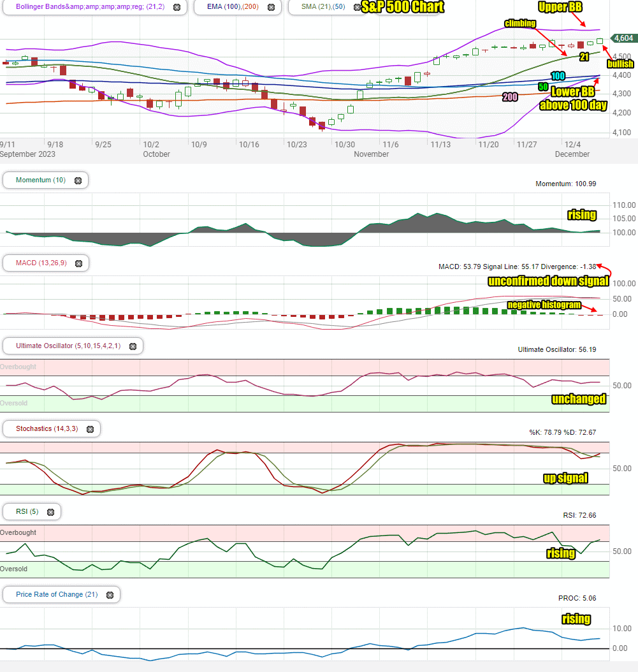Image resolution: width=638 pixels, height=672 pixels.
Task: Close the MACD (13,26,9) panel
Action: [79, 263]
